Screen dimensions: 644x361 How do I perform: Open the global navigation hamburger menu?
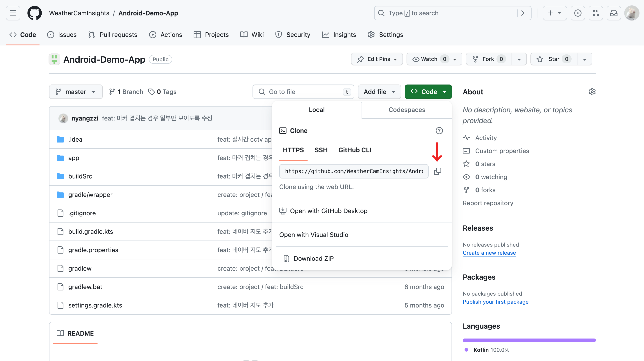click(13, 13)
